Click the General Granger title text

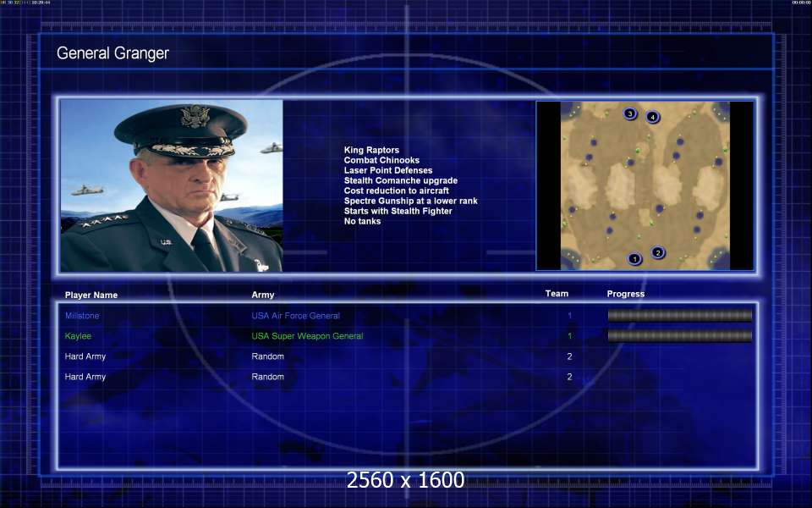112,53
